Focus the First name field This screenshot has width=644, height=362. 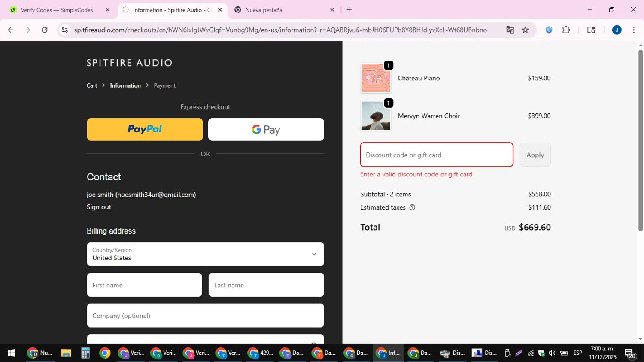[144, 285]
